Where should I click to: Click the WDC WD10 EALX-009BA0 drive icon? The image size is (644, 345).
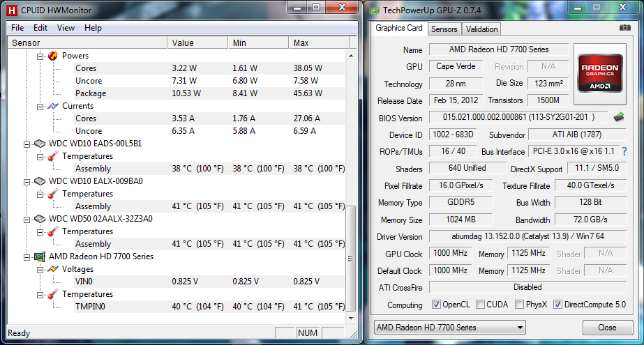(40, 181)
